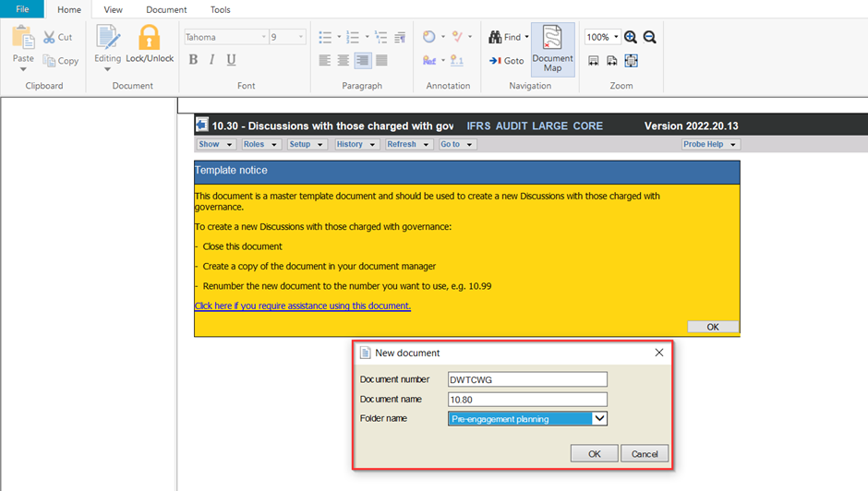Expand the Roles dropdown menu
The image size is (868, 491).
click(x=260, y=145)
